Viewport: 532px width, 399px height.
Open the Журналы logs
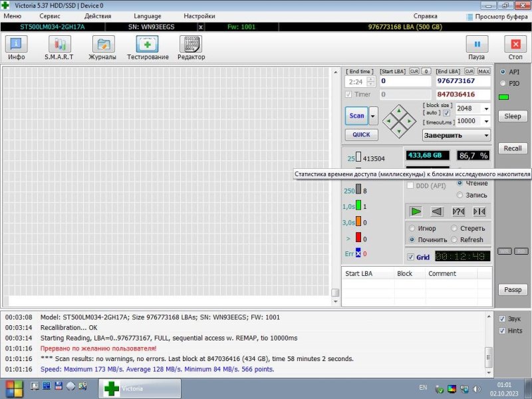click(103, 45)
